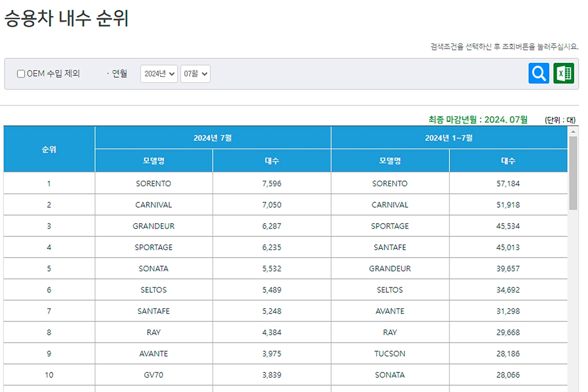The image size is (588, 392).
Task: Click the 51,918 cell
Action: (508, 205)
